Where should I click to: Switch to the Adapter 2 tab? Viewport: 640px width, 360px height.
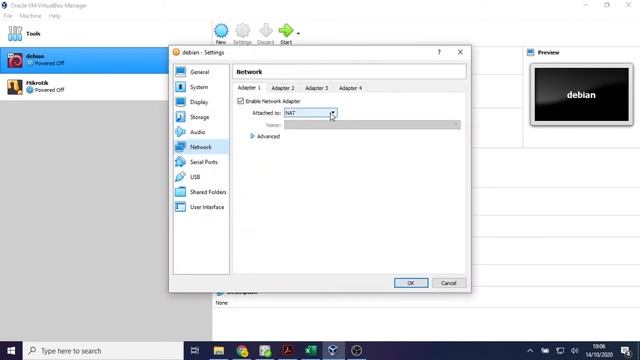click(283, 88)
